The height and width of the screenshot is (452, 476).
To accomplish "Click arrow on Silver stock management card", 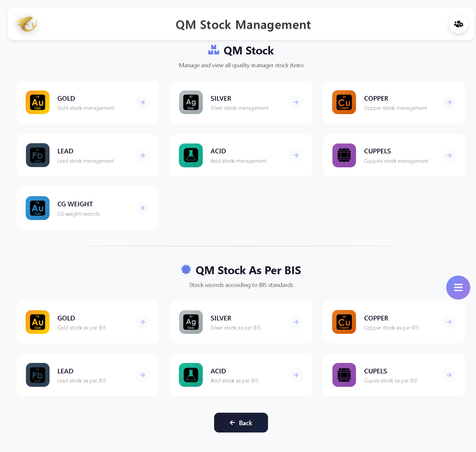I will pyautogui.click(x=296, y=102).
